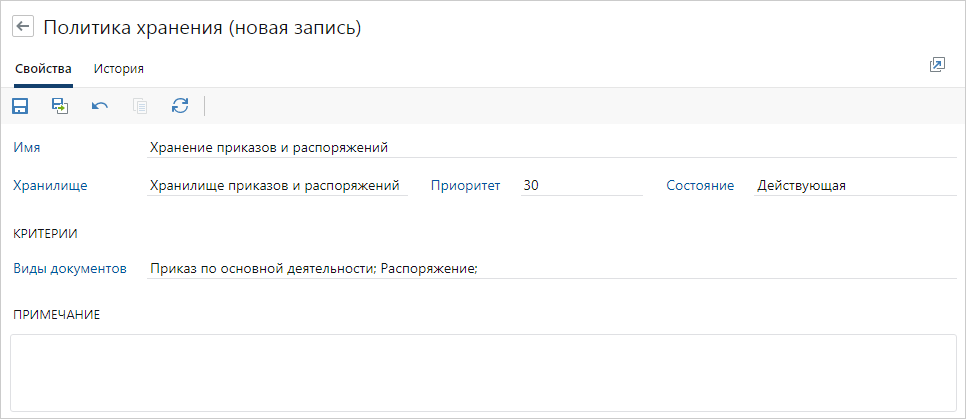Select the Виды документов value field
966x419 pixels.
tap(550, 268)
